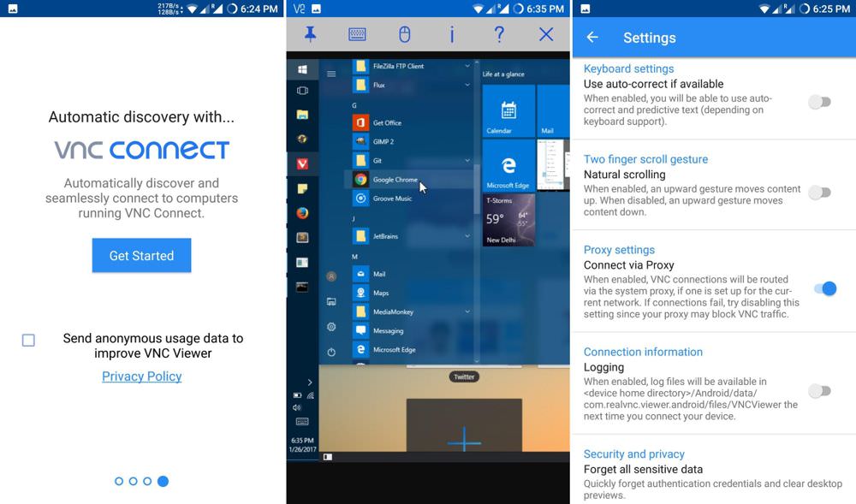Expand the JetBrains folder chevron
The height and width of the screenshot is (504, 856).
coord(467,236)
